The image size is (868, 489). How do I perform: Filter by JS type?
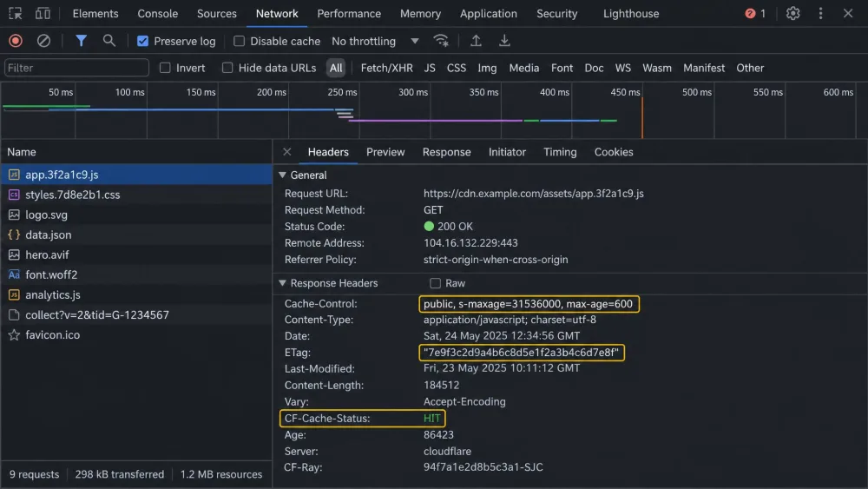tap(430, 68)
